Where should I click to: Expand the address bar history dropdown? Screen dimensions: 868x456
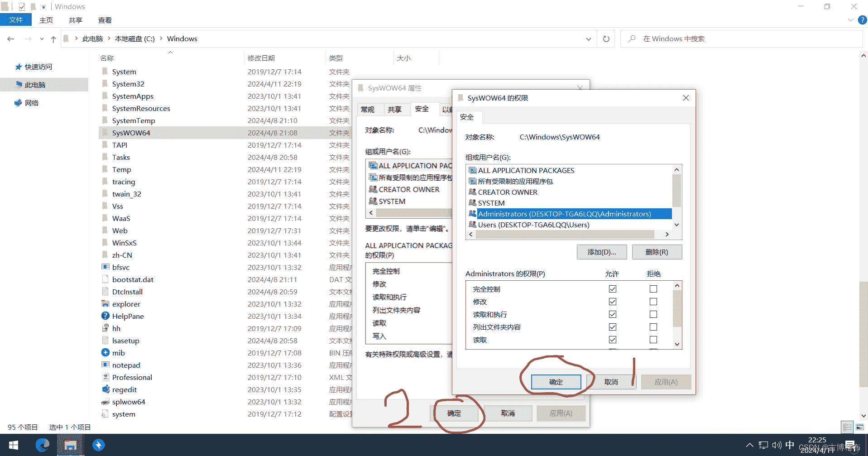pos(588,39)
